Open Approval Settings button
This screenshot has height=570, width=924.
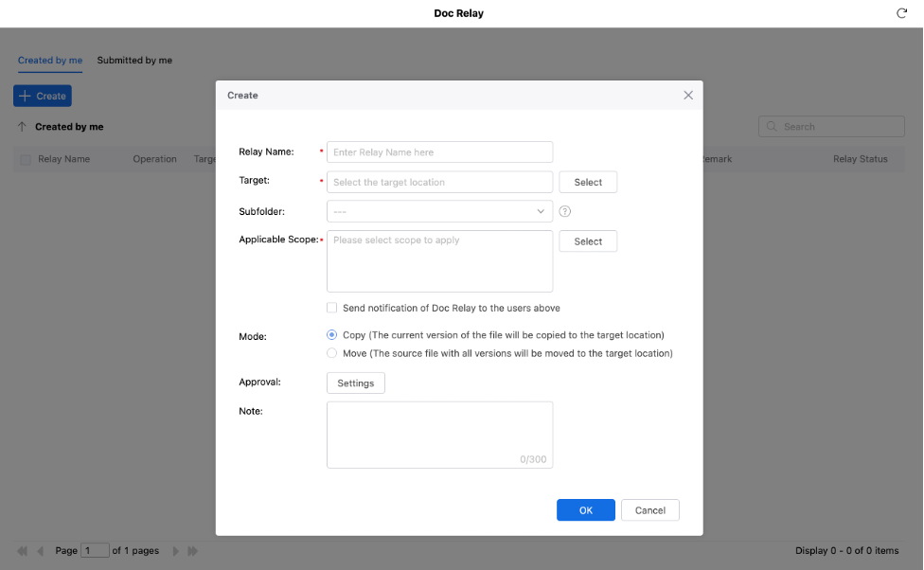click(356, 383)
